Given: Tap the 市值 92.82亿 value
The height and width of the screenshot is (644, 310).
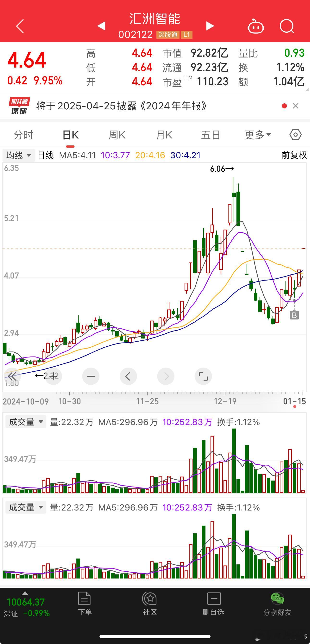Looking at the screenshot, I should [x=209, y=53].
